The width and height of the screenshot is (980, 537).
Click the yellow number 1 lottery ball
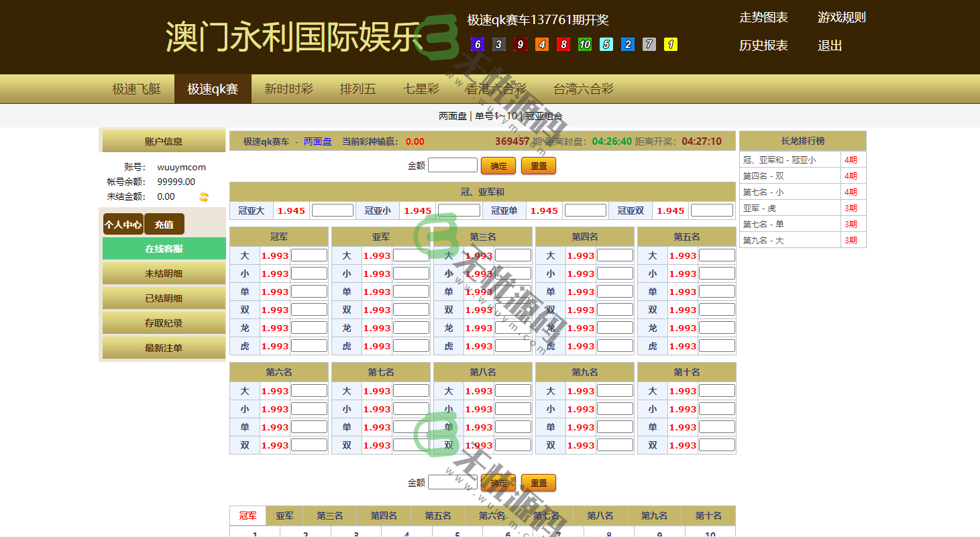tap(671, 44)
